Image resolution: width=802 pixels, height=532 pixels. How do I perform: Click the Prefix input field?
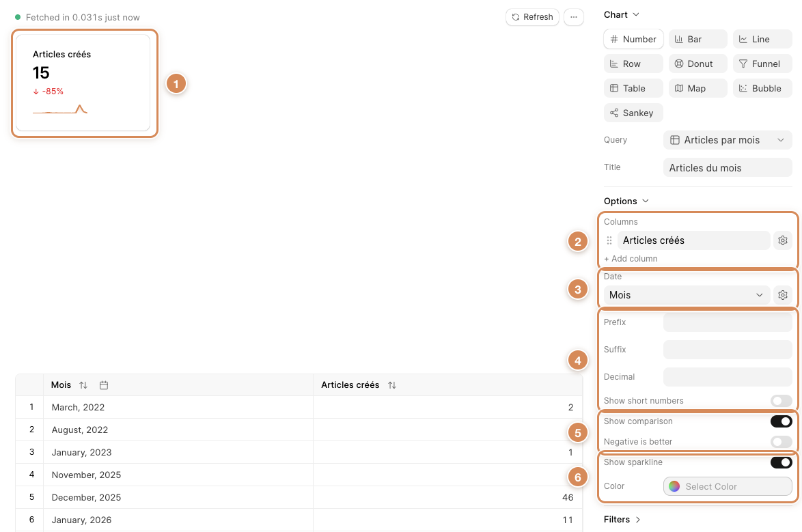pyautogui.click(x=728, y=322)
